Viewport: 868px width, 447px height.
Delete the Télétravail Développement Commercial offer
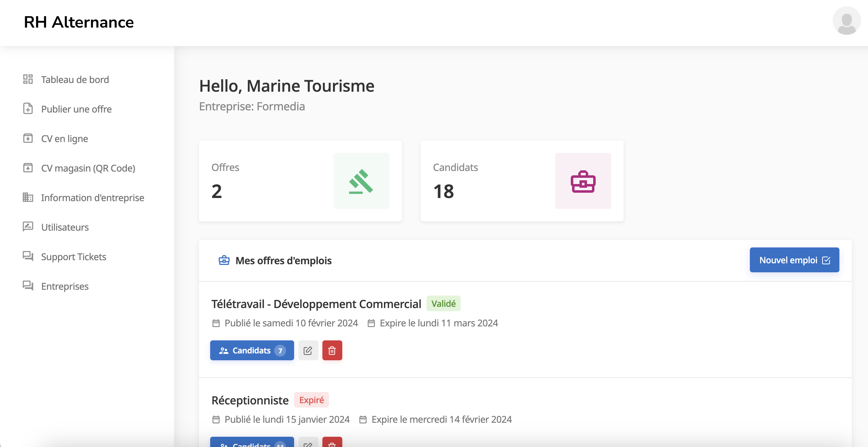pyautogui.click(x=332, y=350)
